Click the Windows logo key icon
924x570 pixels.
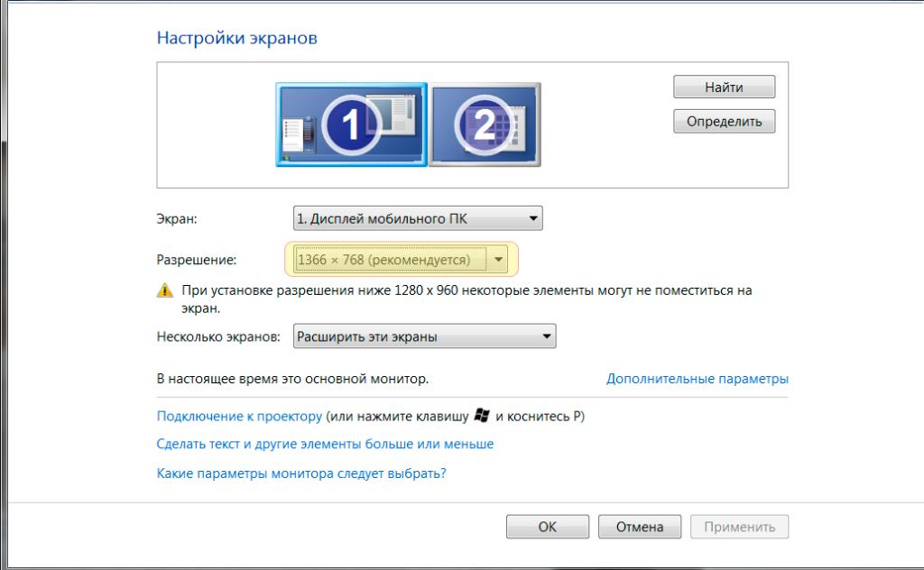pos(482,415)
